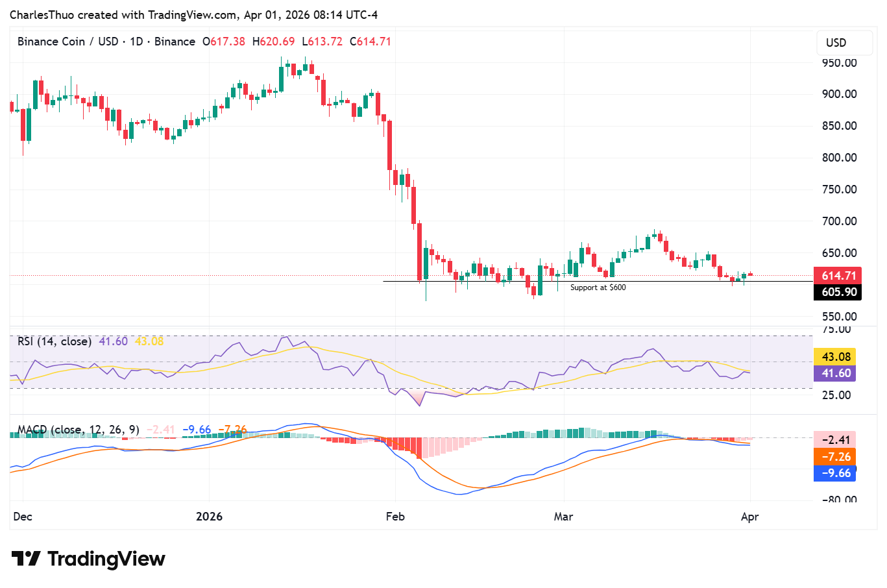887x588 pixels.
Task: Click the yellow 43.08 RSI average tag
Action: coord(836,357)
